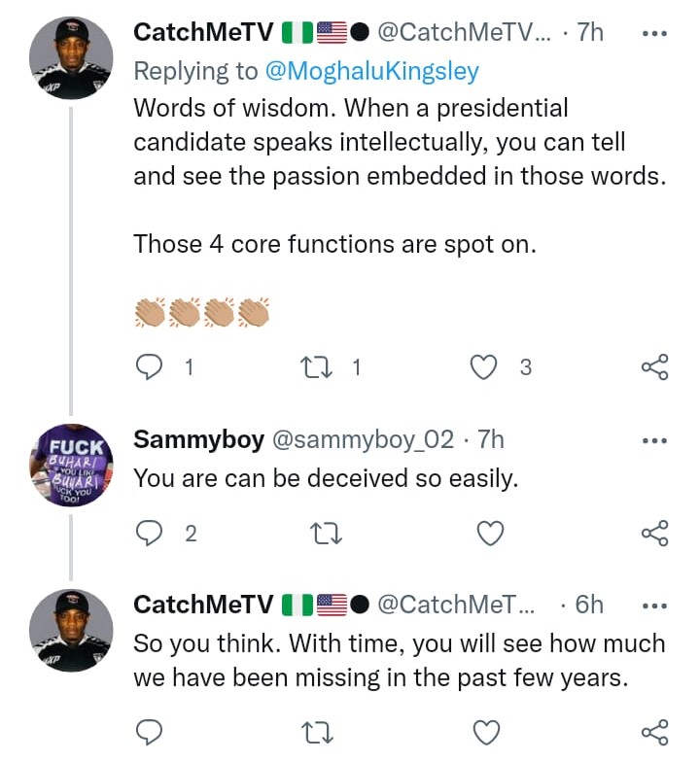This screenshot has width=700, height=762.
Task: Open more options menu on Sammyboy's tweet
Action: pos(655,440)
